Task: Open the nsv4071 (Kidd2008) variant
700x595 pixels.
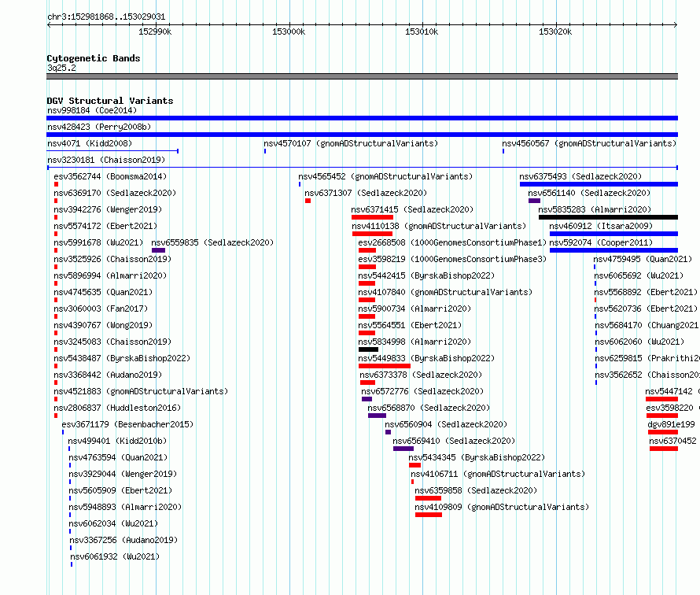Action: (x=90, y=143)
